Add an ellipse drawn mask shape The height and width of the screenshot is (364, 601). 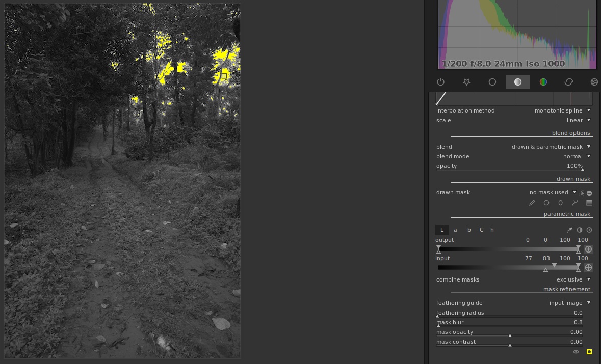(x=560, y=203)
